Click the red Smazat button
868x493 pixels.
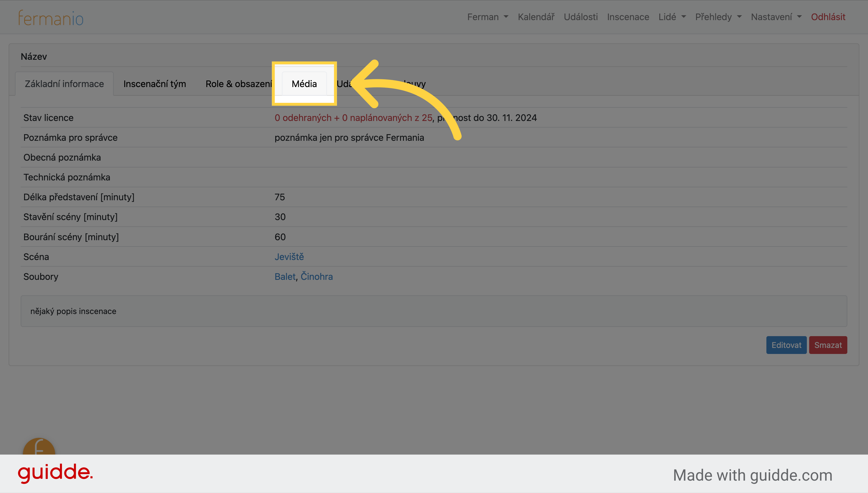click(x=828, y=345)
